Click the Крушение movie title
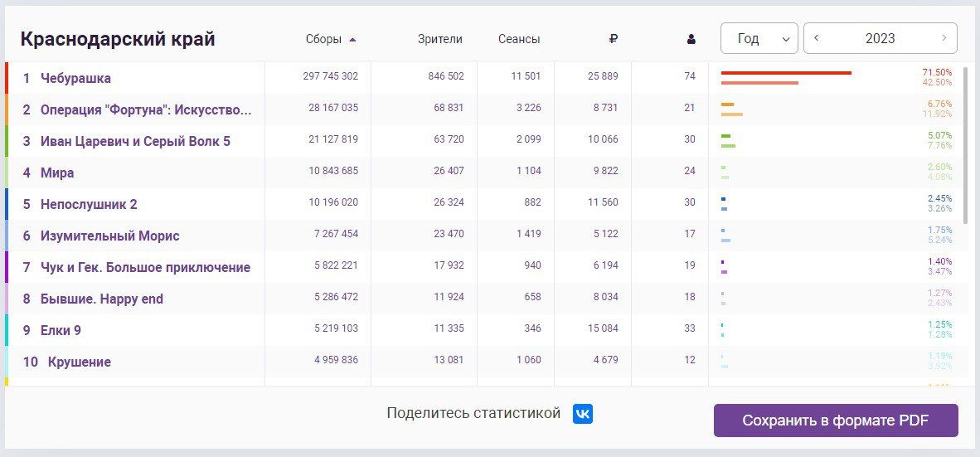This screenshot has width=980, height=457. point(79,362)
